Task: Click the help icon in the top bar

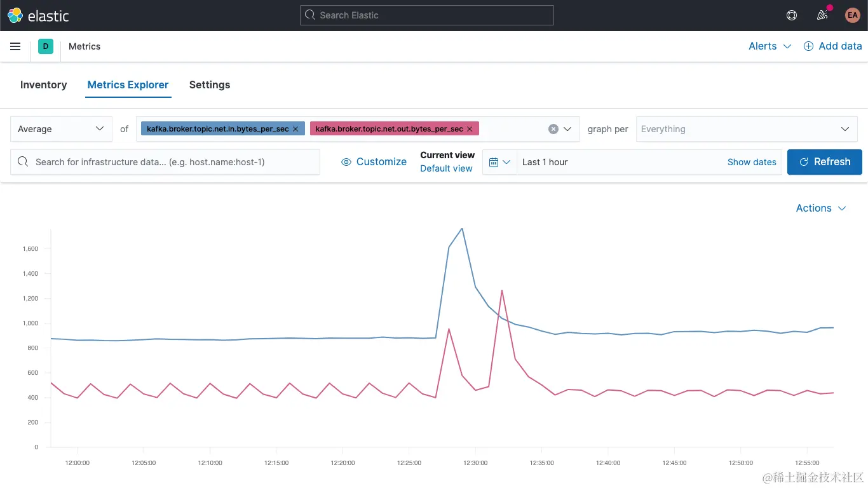Action: coord(791,15)
